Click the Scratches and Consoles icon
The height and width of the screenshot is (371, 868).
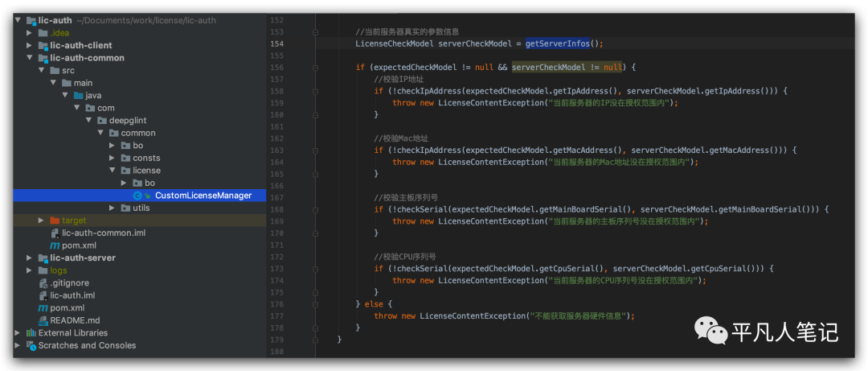coord(31,345)
